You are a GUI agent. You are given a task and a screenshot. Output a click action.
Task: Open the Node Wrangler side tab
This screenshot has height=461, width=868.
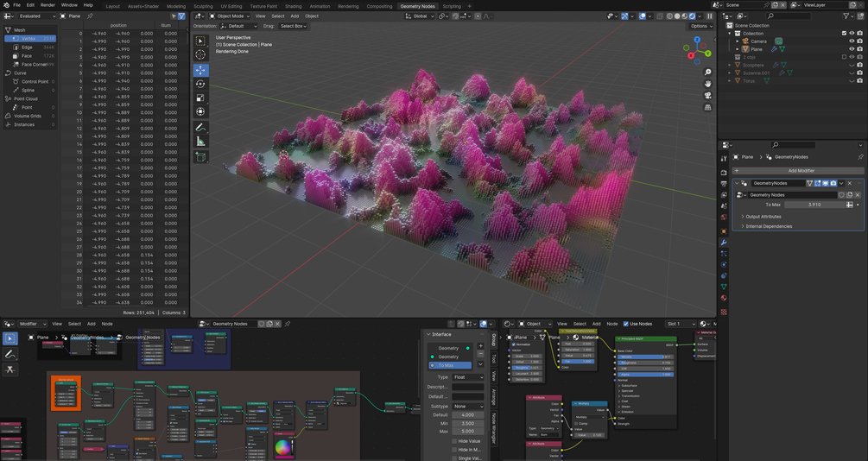[x=494, y=428]
